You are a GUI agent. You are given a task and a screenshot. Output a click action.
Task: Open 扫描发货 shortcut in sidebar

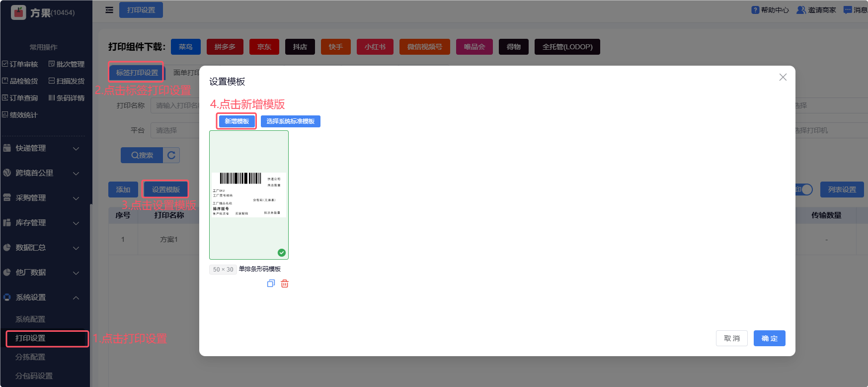67,81
